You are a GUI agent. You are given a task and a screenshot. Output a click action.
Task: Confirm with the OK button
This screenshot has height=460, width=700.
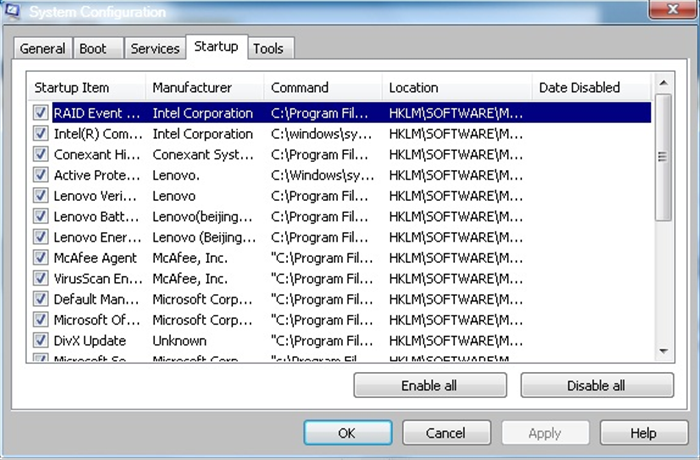348,433
